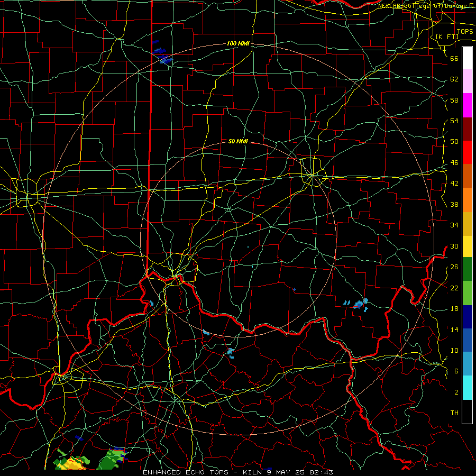Select the magenta swatch in the color scale
Screen dimensions: 476x476
tap(467, 105)
